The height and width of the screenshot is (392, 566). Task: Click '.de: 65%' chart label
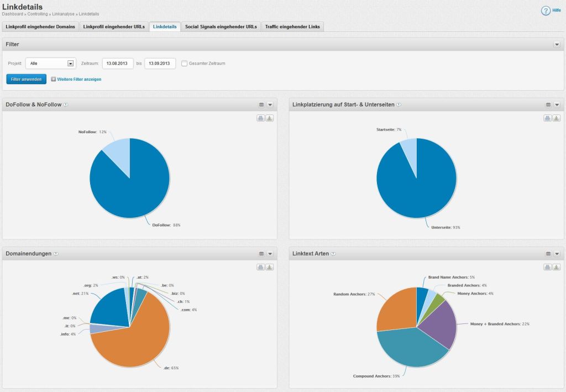pyautogui.click(x=171, y=368)
